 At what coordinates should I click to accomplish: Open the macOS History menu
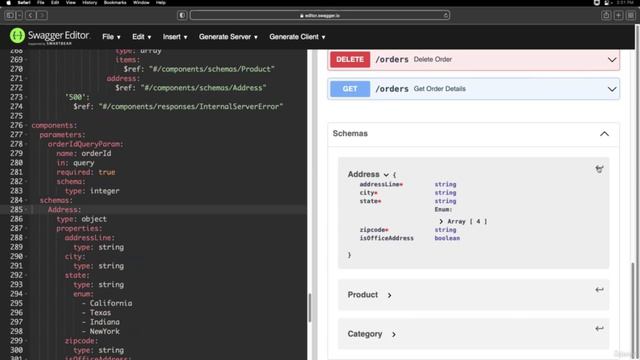(x=89, y=2)
